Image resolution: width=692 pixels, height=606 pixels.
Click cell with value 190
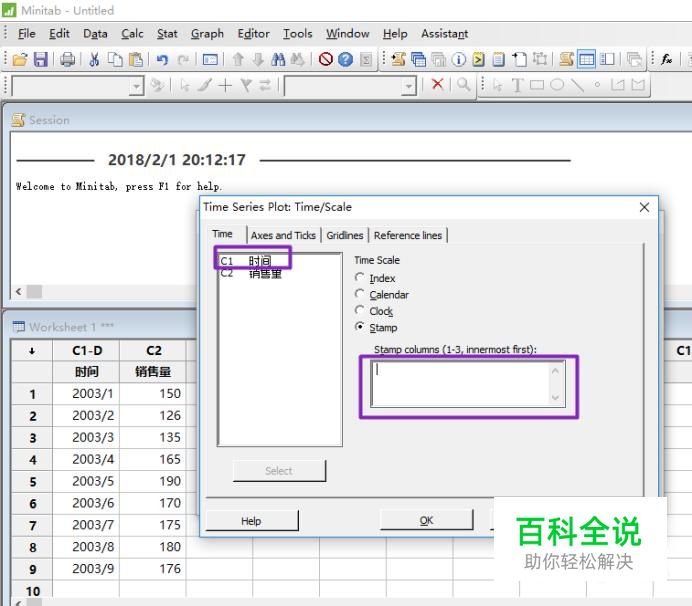(153, 481)
